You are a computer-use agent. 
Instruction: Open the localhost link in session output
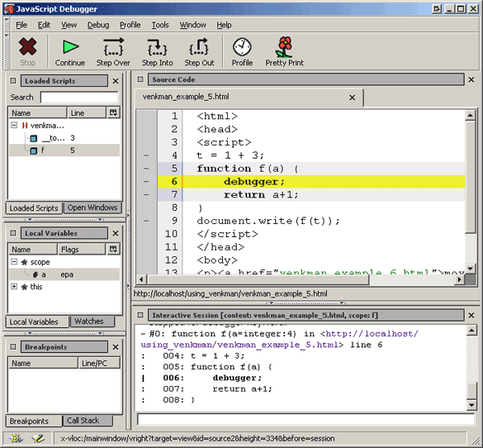click(279, 339)
